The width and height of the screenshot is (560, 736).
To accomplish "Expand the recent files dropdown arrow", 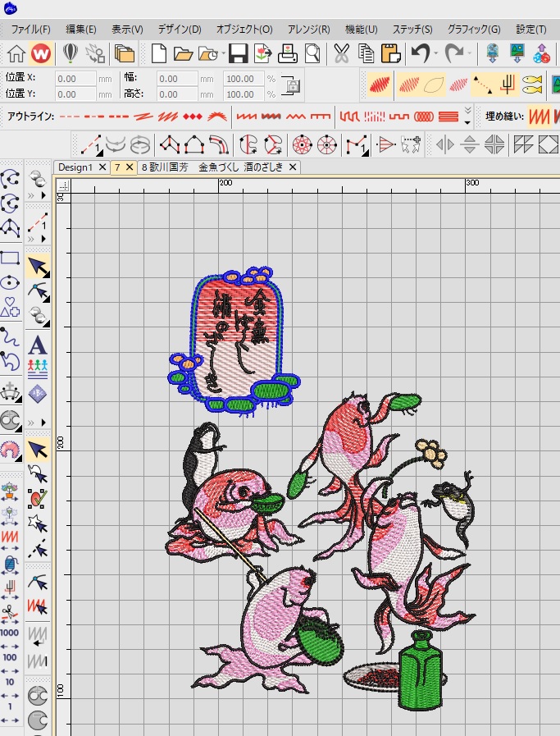I will (223, 54).
